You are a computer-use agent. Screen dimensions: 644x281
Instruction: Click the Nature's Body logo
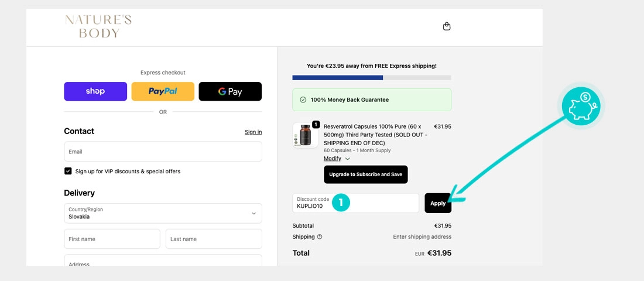(x=98, y=27)
